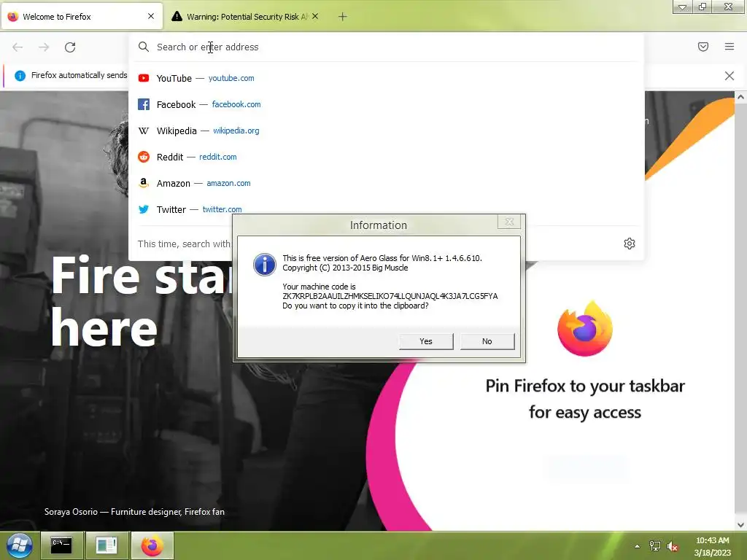Switch to Welcome to Firefox tab
This screenshot has height=560, width=747.
pos(82,17)
